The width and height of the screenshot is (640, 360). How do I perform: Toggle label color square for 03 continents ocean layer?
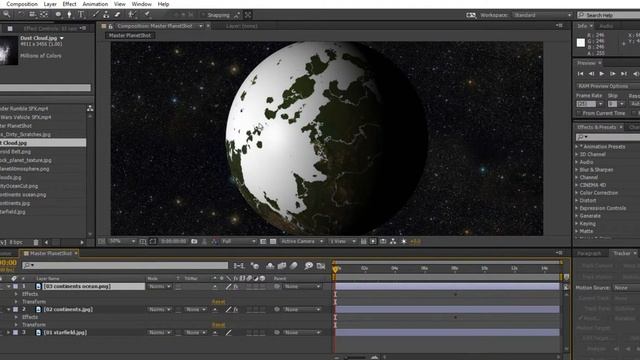coord(16,287)
